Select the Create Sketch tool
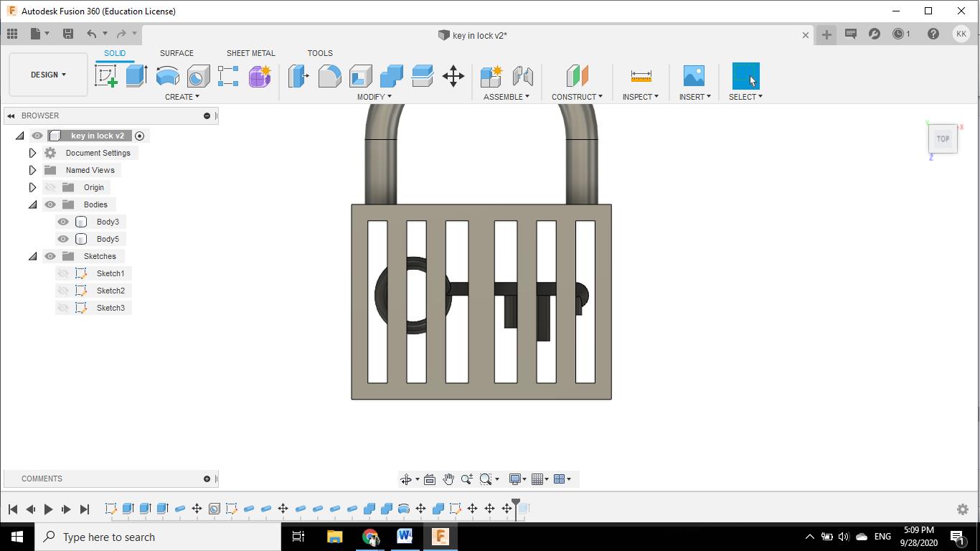The height and width of the screenshot is (551, 980). (106, 76)
